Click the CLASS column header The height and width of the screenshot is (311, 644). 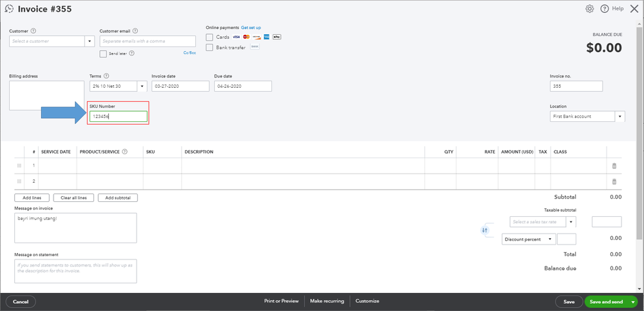point(560,152)
